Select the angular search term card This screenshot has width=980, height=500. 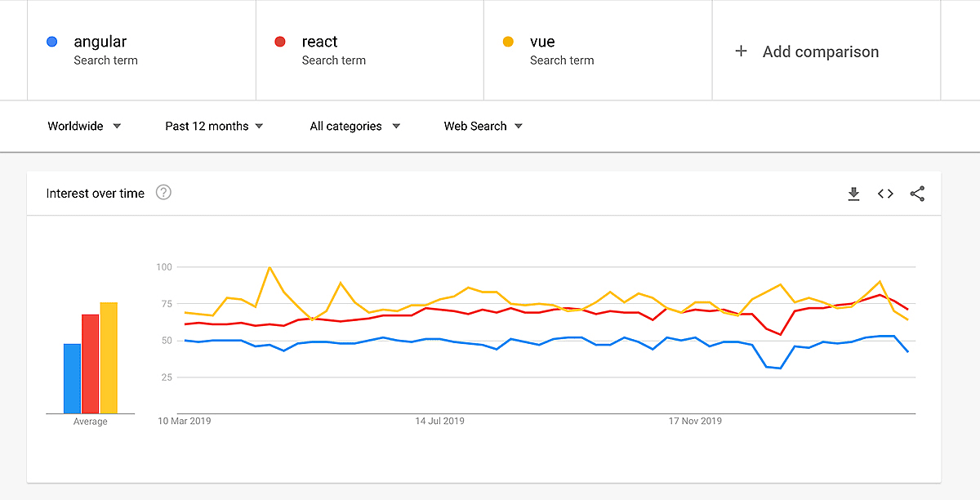[x=140, y=49]
